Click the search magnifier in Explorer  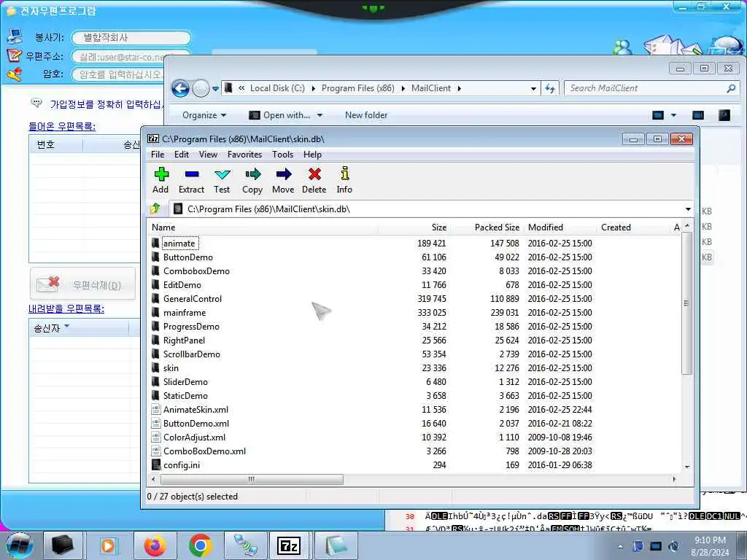(731, 88)
